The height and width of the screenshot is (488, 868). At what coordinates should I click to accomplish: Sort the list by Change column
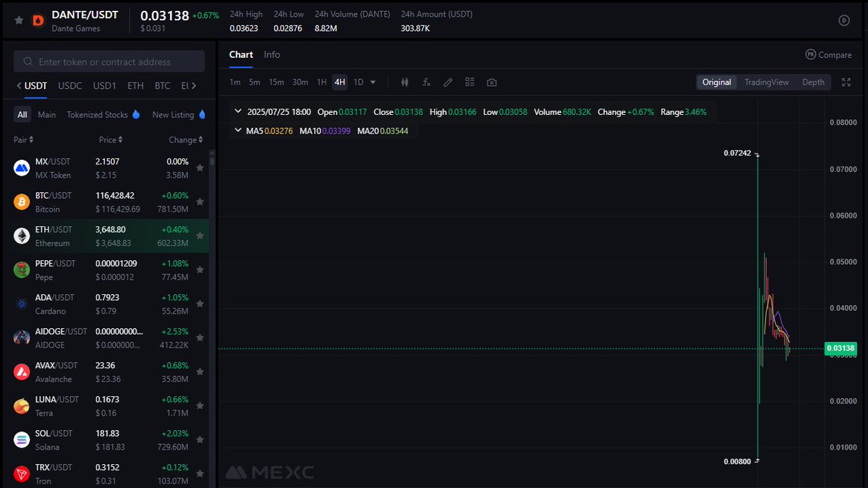coord(186,140)
